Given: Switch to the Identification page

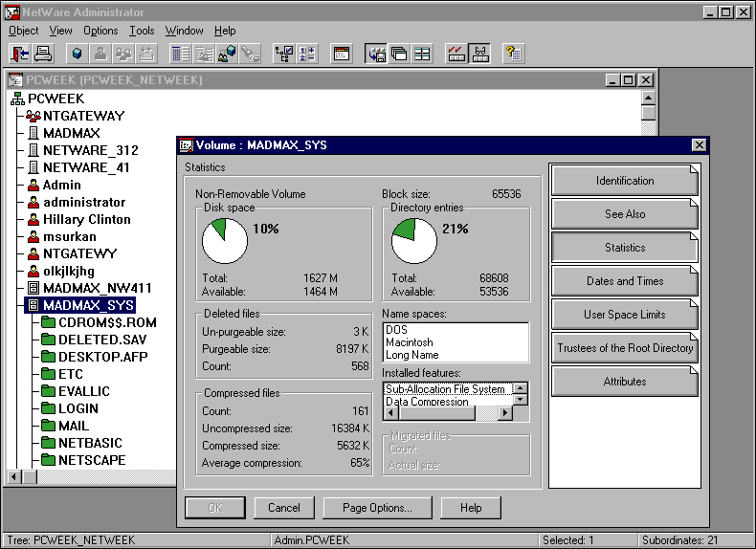Looking at the screenshot, I should 625,181.
